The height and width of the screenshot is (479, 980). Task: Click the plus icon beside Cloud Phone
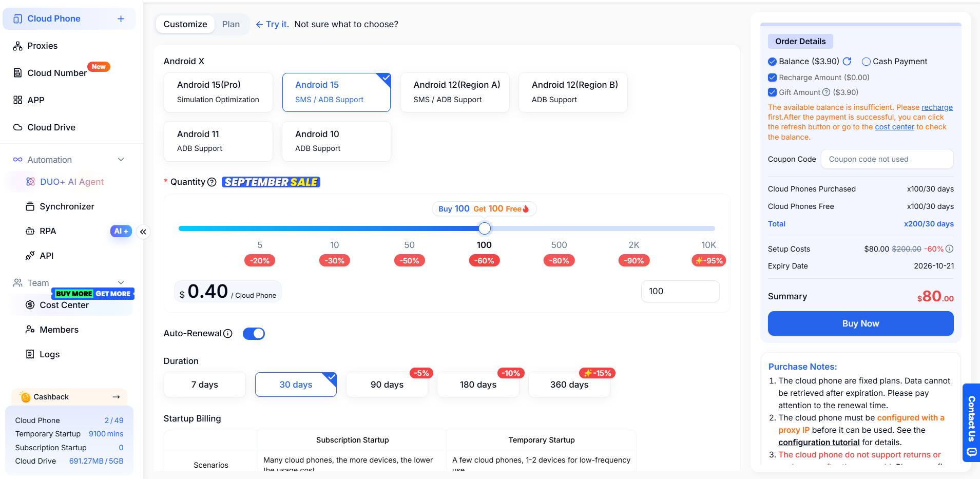click(121, 19)
